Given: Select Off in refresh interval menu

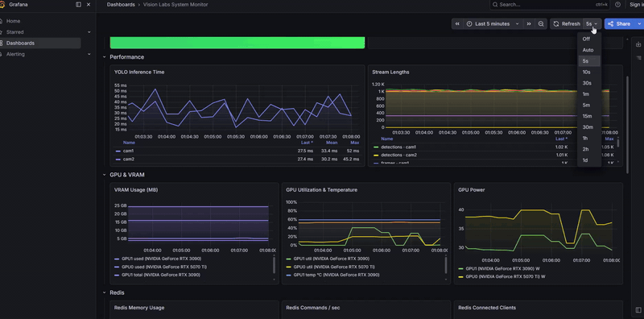Looking at the screenshot, I should click(x=589, y=39).
